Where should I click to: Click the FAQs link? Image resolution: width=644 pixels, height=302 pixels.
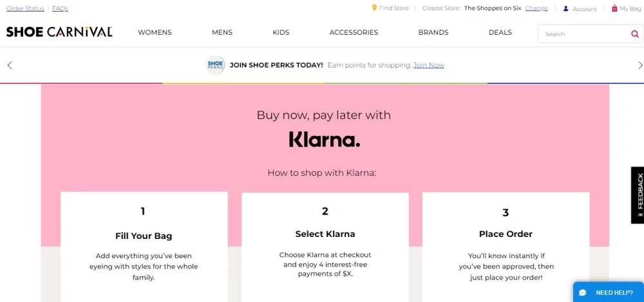(60, 8)
